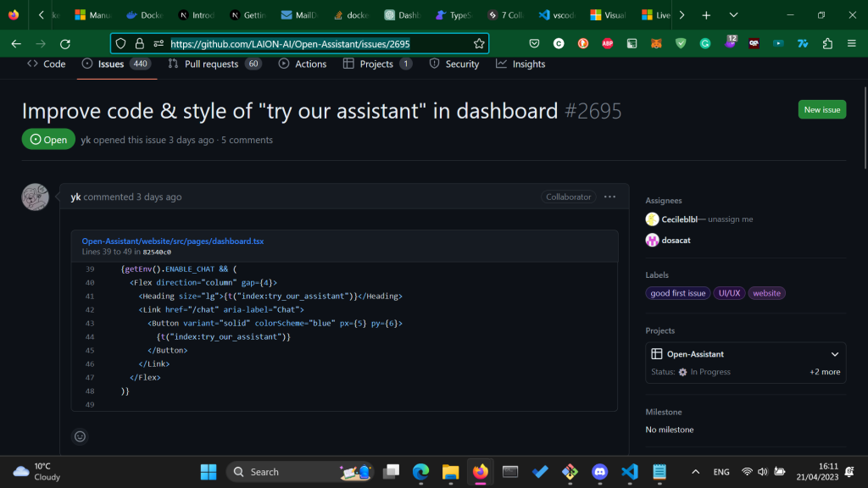This screenshot has width=868, height=488.
Task: Open the Issues tab
Action: pyautogui.click(x=117, y=64)
